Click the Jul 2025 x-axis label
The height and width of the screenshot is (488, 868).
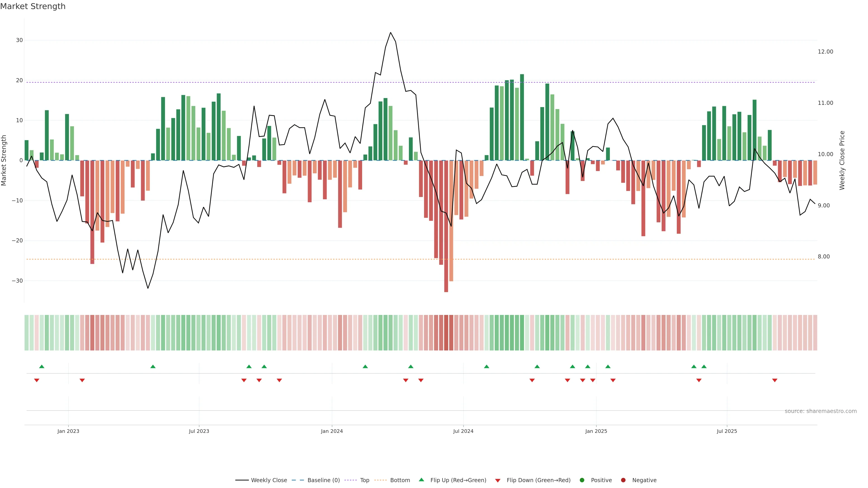click(726, 431)
